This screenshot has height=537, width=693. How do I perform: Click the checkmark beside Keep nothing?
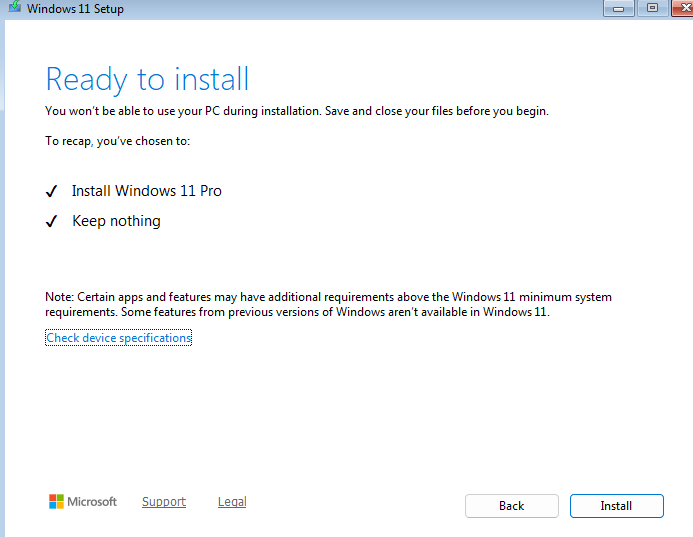click(51, 221)
